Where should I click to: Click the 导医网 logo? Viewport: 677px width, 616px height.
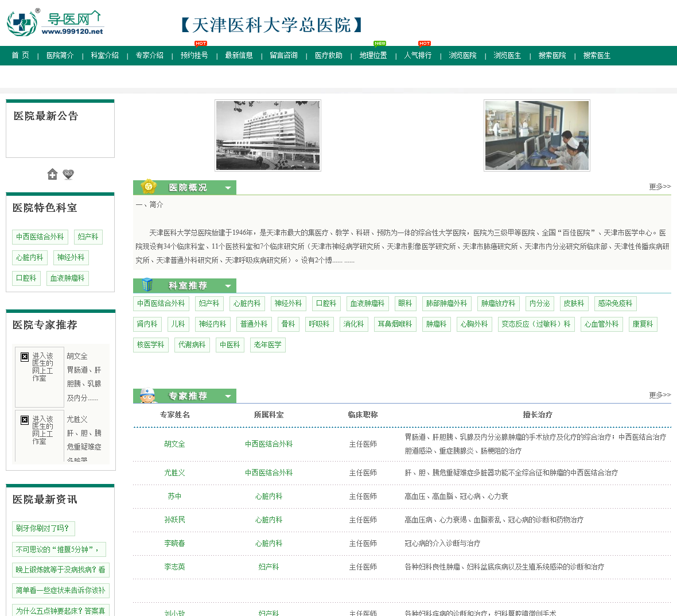click(55, 22)
